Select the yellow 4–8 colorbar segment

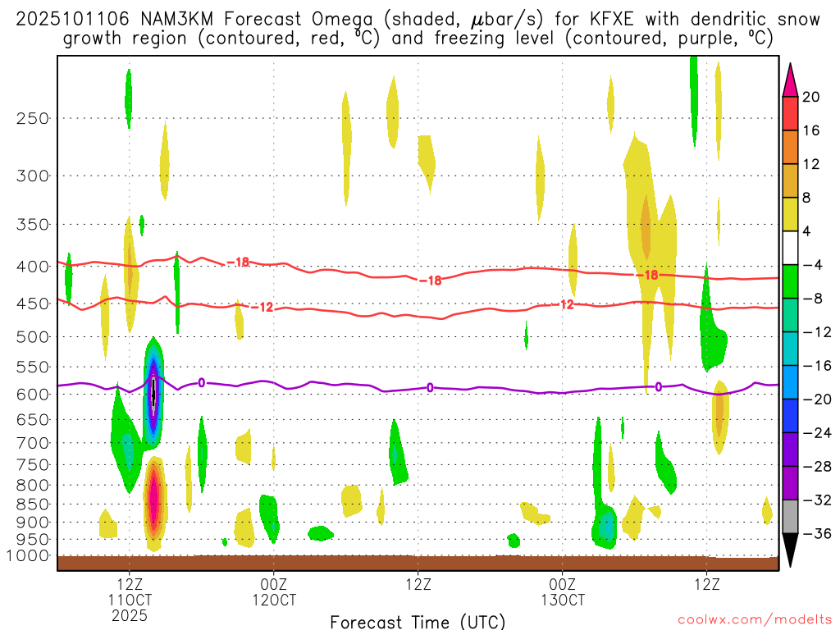pyautogui.click(x=790, y=214)
